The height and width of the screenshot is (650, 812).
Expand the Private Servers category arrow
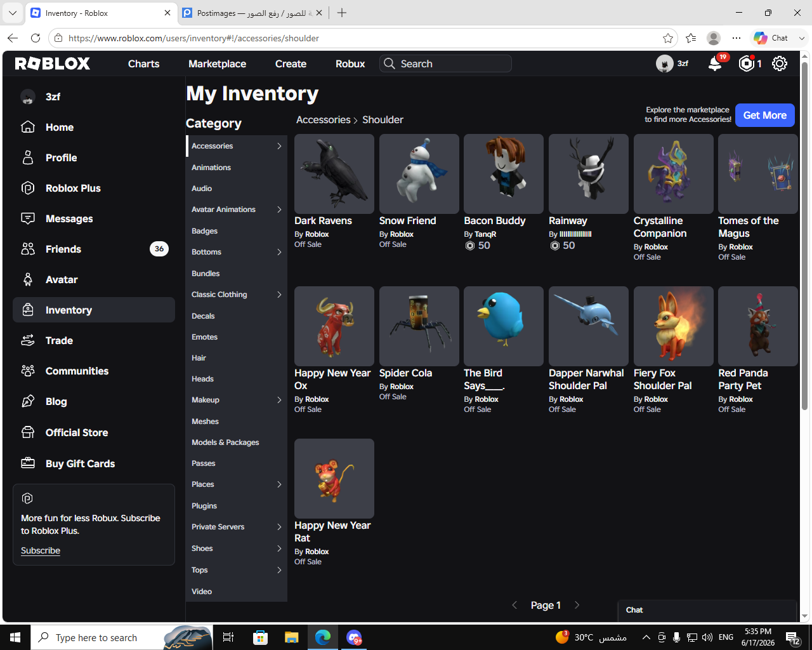point(279,527)
